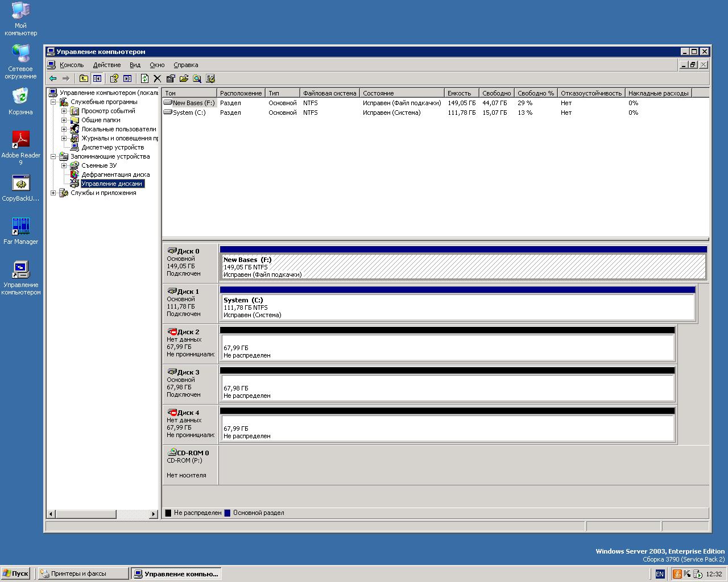Click the tree pane's right scroll arrow
This screenshot has width=728, height=582.
tap(153, 514)
